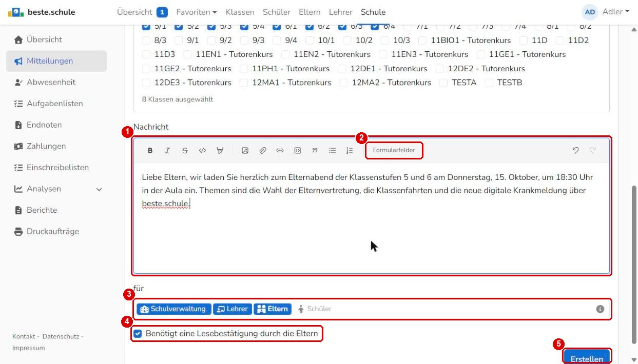Click the page's vertical scrollbar thumb
Viewport: 638px width, 364px height.
click(x=634, y=264)
